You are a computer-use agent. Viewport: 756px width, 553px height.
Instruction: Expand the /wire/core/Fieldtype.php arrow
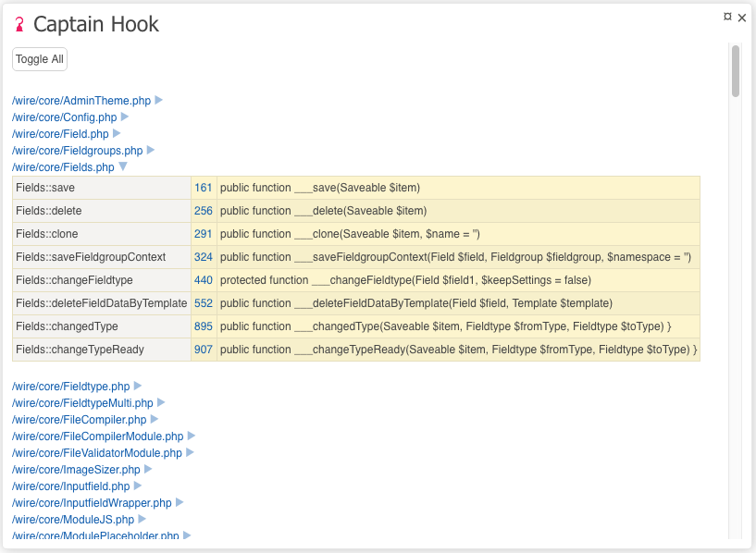click(138, 386)
